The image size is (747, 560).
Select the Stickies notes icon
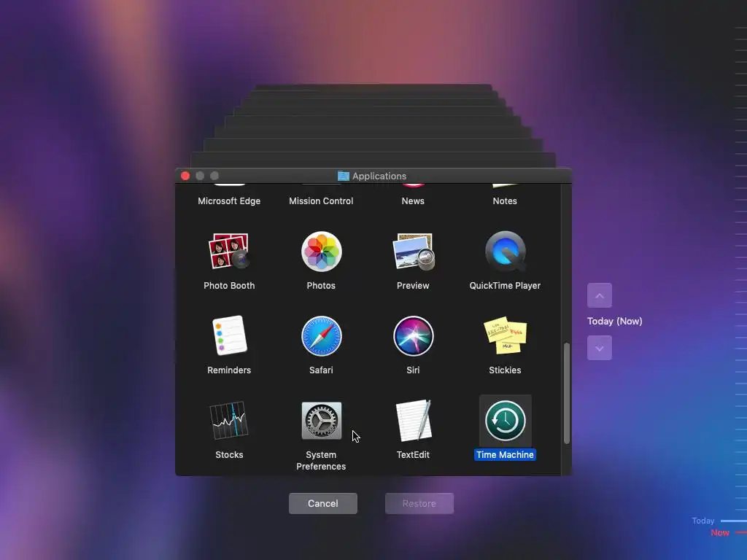[x=505, y=335]
